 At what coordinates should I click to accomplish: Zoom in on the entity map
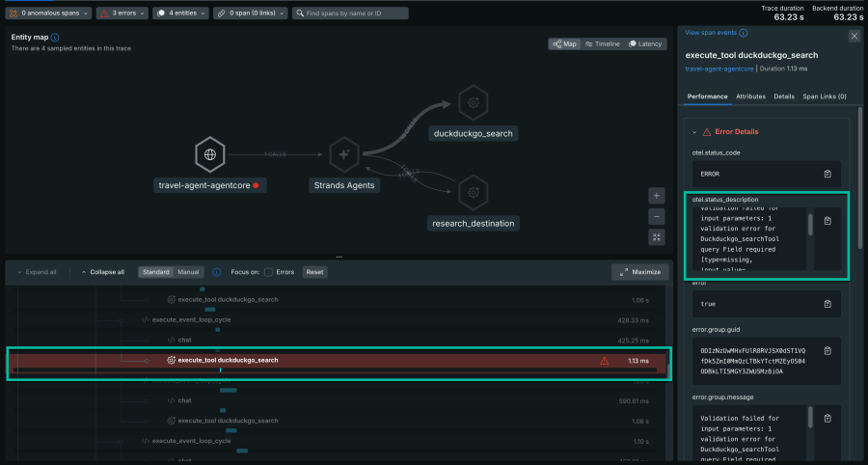coord(657,196)
